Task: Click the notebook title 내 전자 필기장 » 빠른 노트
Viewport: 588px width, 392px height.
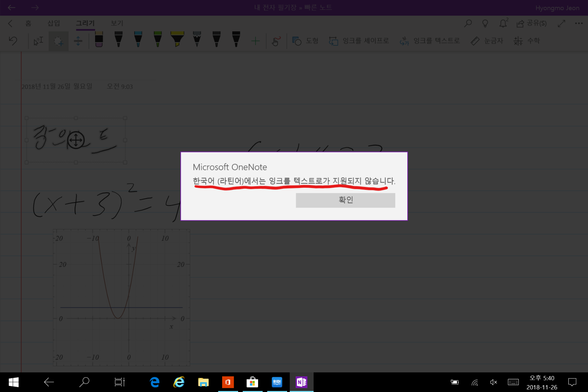Action: [293, 8]
